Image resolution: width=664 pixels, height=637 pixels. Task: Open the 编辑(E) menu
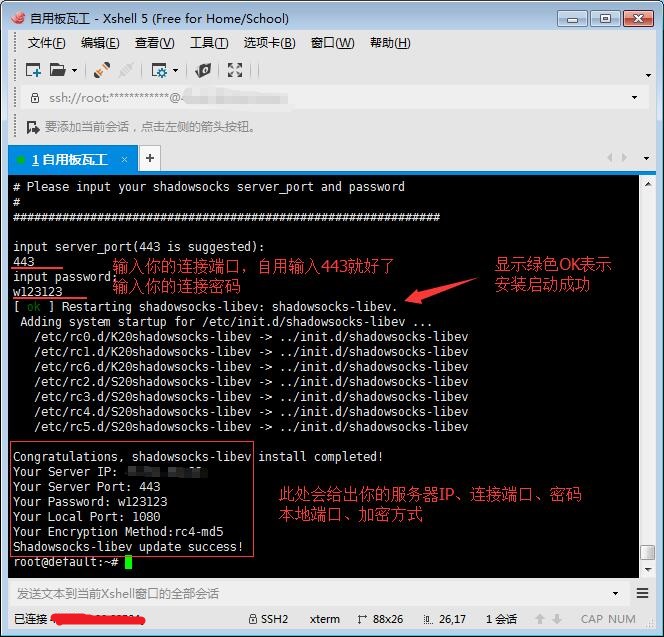tap(100, 43)
